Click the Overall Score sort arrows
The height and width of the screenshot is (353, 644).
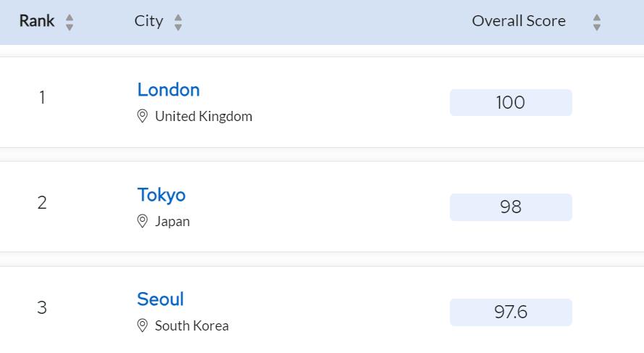(x=597, y=22)
